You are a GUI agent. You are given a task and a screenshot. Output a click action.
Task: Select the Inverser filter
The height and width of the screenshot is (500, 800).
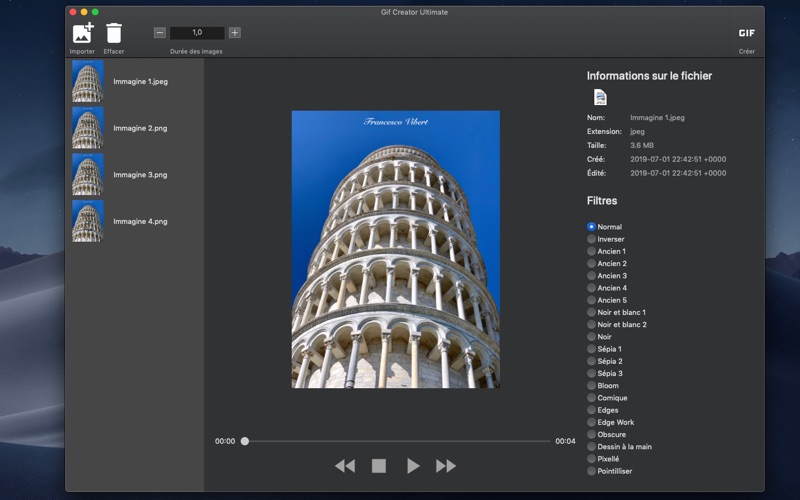coord(592,239)
